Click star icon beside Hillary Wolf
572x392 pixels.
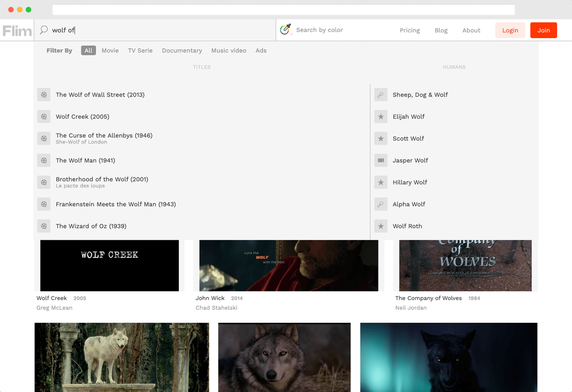click(x=381, y=182)
